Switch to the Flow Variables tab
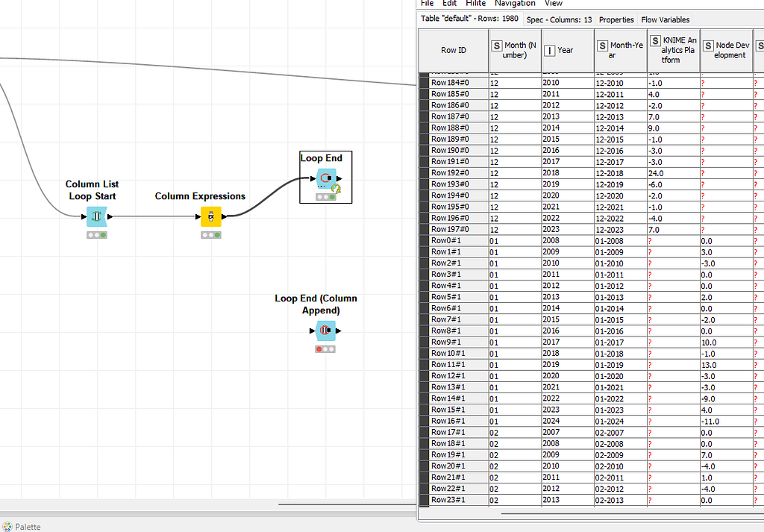 tap(665, 19)
